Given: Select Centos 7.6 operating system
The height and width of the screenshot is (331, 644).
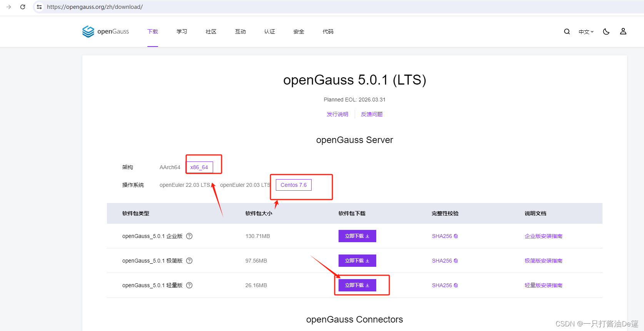Looking at the screenshot, I should [294, 185].
